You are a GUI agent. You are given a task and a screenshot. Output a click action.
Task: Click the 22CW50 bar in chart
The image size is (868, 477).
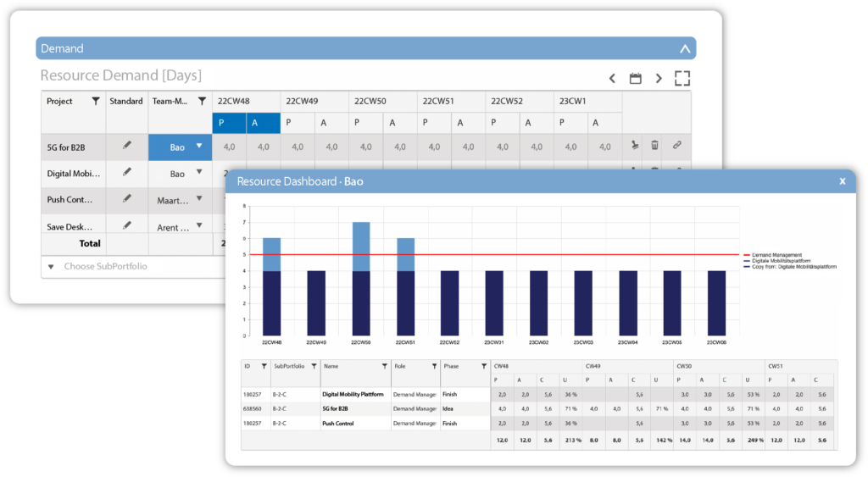pos(360,280)
